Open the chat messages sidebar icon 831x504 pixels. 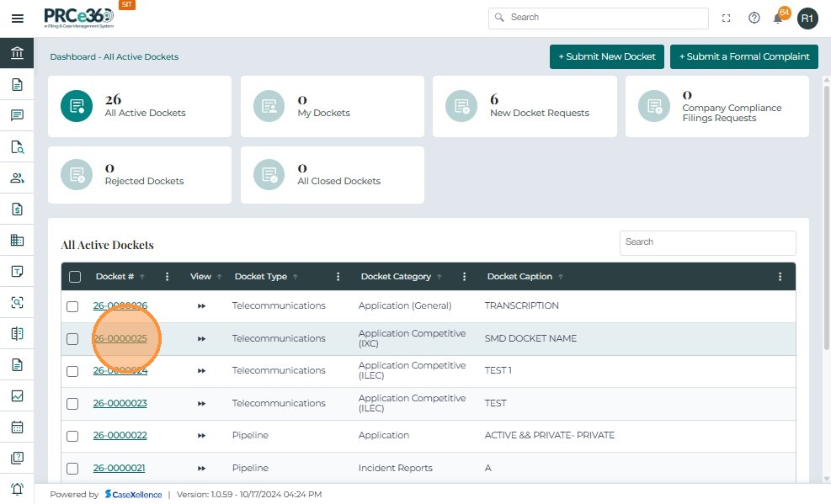click(17, 115)
